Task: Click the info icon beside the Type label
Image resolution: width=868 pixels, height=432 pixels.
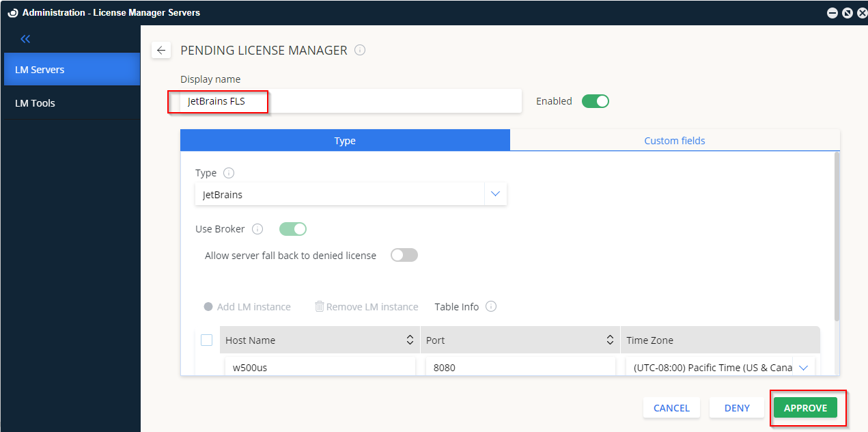Action: click(x=228, y=173)
